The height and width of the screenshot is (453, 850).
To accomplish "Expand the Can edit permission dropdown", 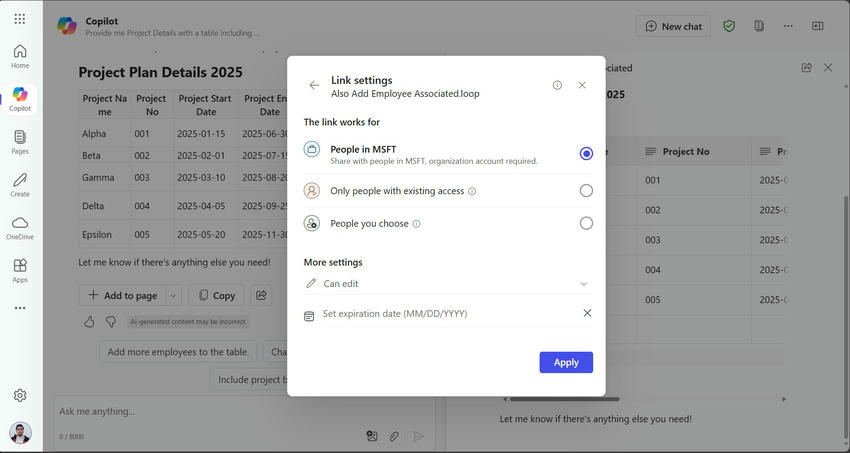I will point(584,284).
